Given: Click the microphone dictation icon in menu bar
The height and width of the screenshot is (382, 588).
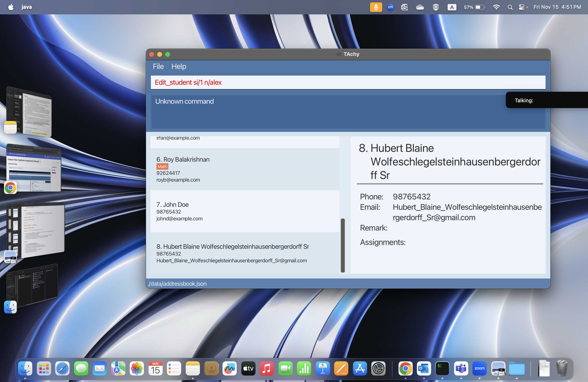Looking at the screenshot, I should coord(376,7).
